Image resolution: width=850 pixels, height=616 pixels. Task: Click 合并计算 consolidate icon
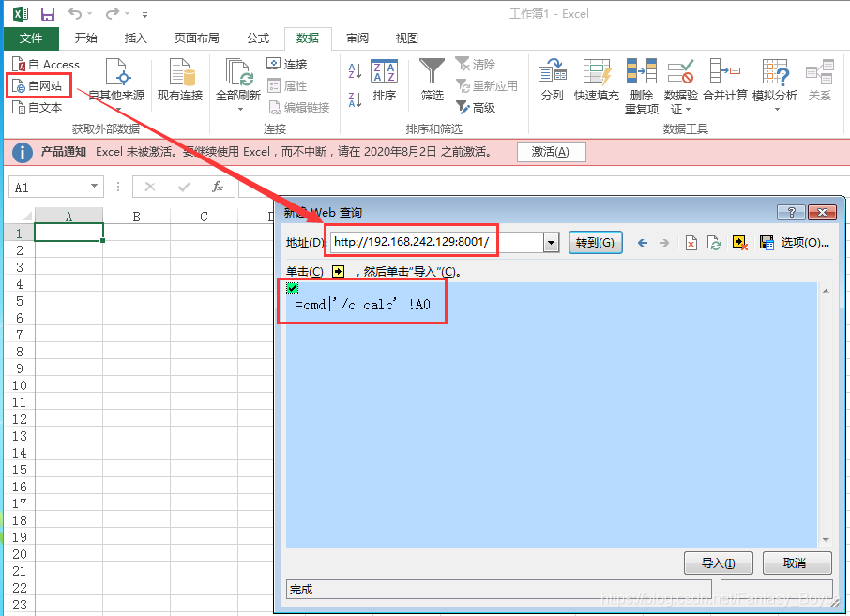click(725, 81)
